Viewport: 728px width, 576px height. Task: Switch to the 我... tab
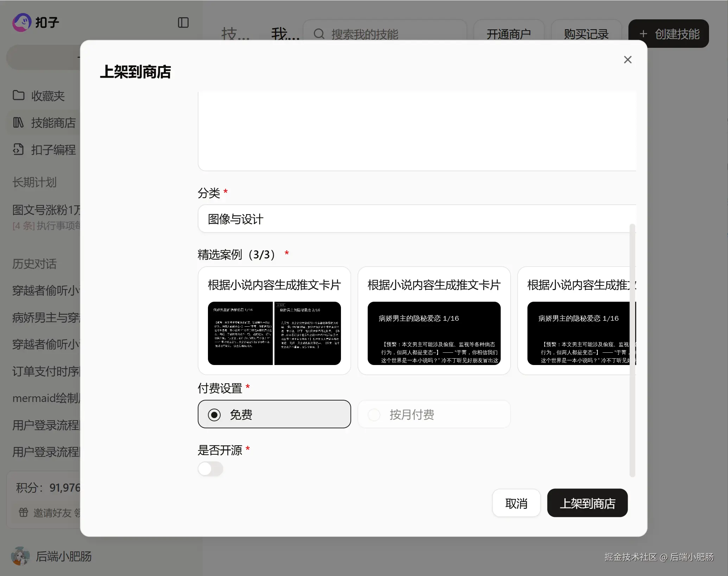(285, 34)
